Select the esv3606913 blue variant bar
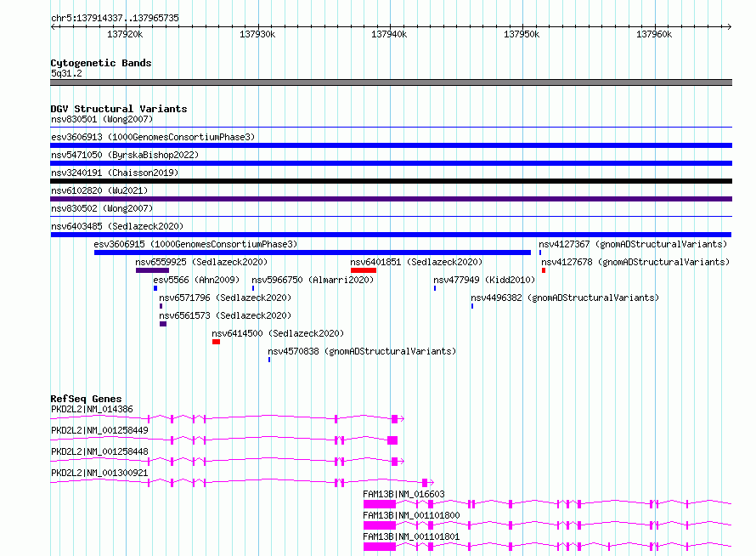The image size is (756, 556). coord(391,145)
